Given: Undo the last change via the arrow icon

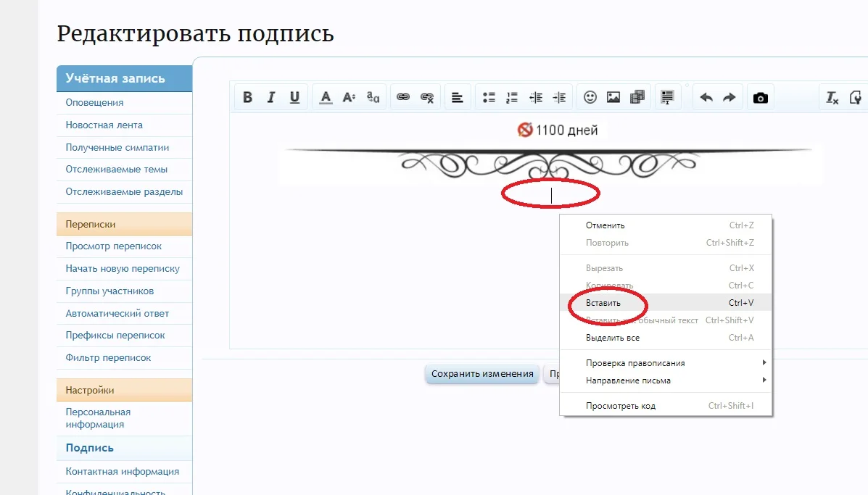Looking at the screenshot, I should point(706,96).
